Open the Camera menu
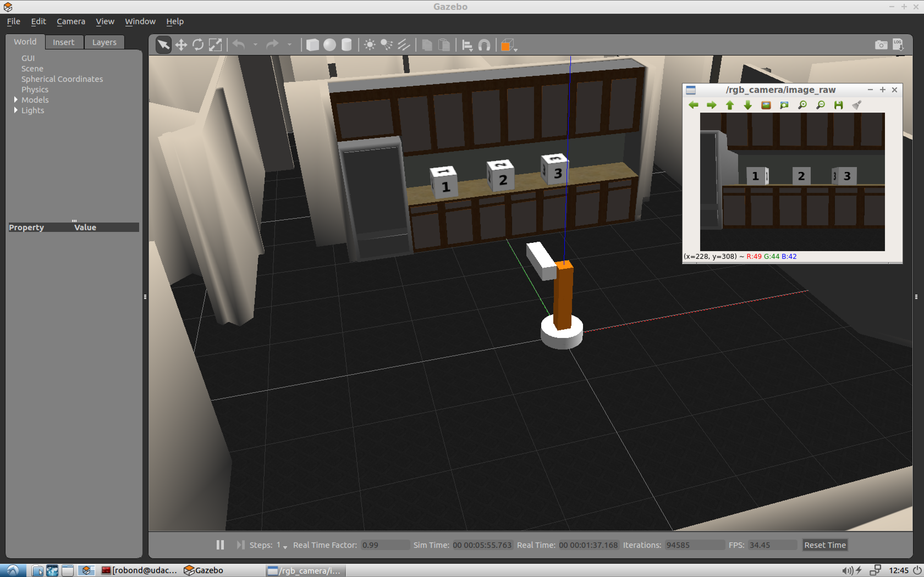This screenshot has height=577, width=924. (71, 21)
